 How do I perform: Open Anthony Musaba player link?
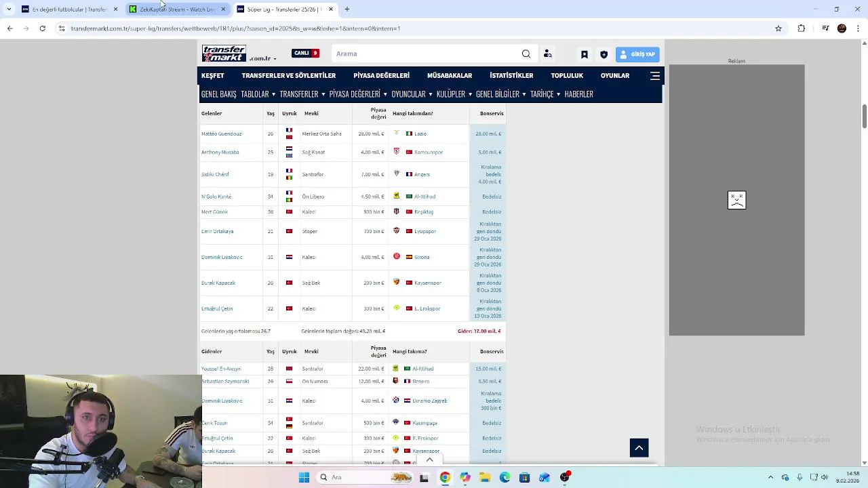click(220, 152)
